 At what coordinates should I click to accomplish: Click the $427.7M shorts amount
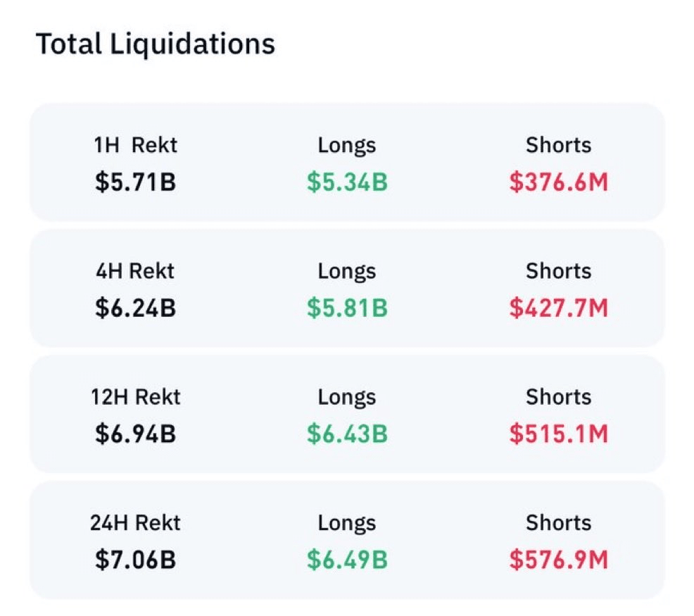pyautogui.click(x=558, y=308)
